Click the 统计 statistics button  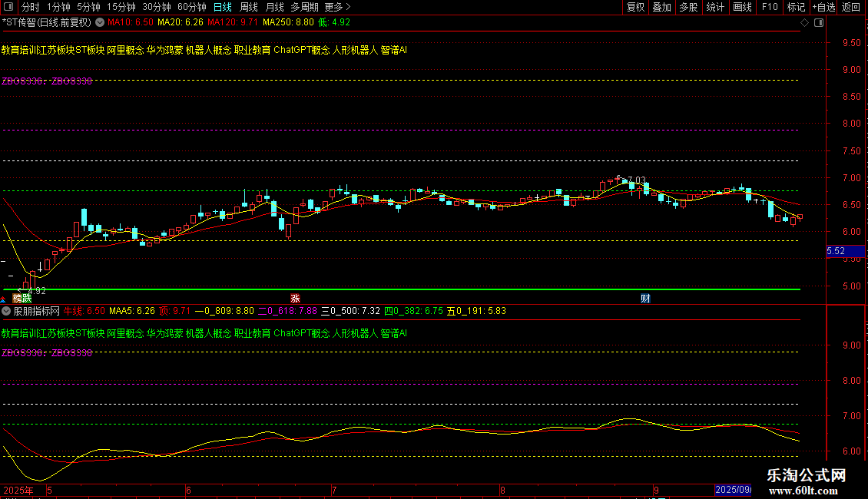tap(715, 7)
